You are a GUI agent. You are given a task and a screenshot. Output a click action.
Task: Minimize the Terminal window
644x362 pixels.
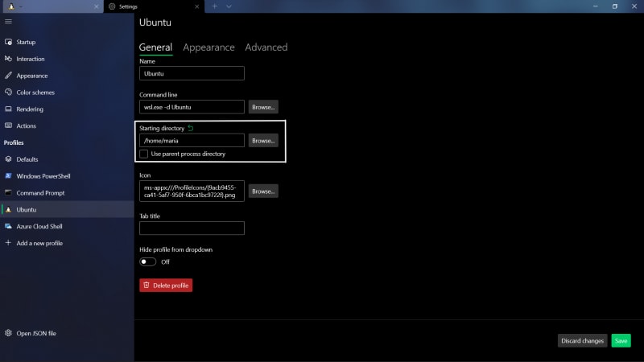click(595, 6)
